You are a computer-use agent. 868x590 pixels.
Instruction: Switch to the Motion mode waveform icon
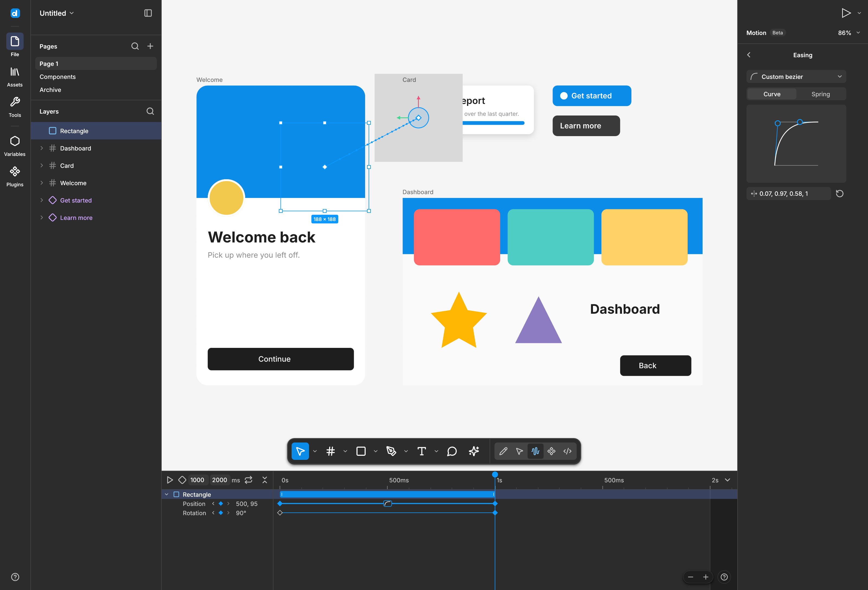[x=535, y=451]
